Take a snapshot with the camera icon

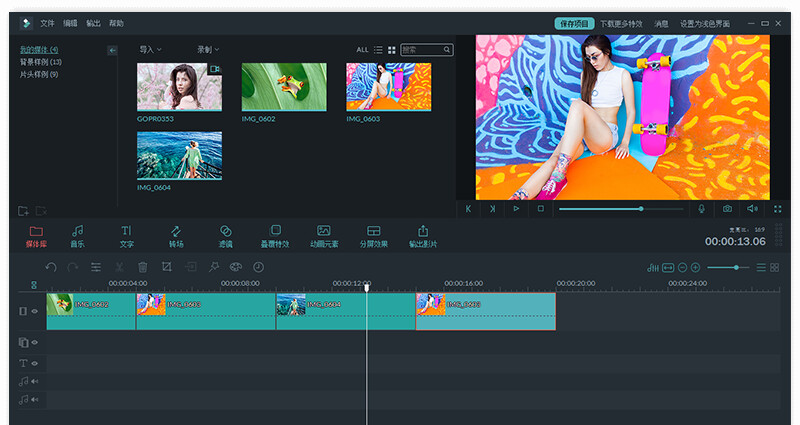click(727, 208)
